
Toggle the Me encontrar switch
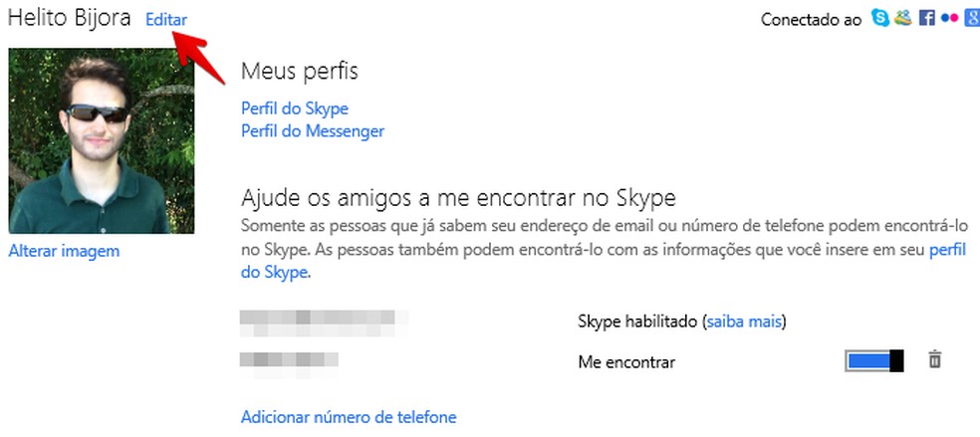pos(874,361)
